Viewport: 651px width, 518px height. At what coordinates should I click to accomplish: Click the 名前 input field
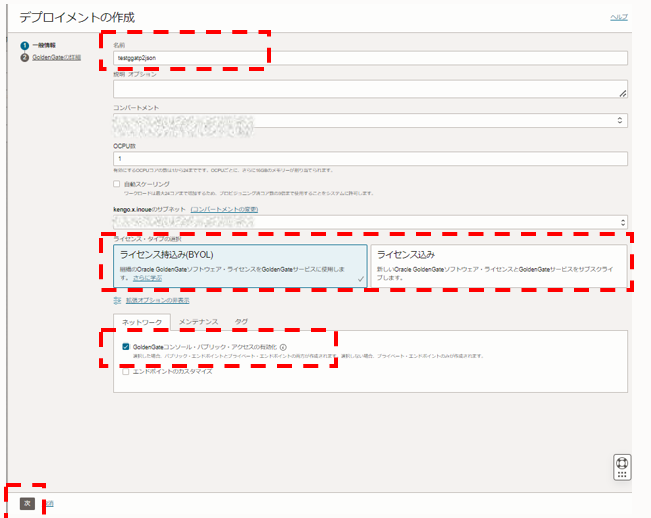(x=370, y=58)
